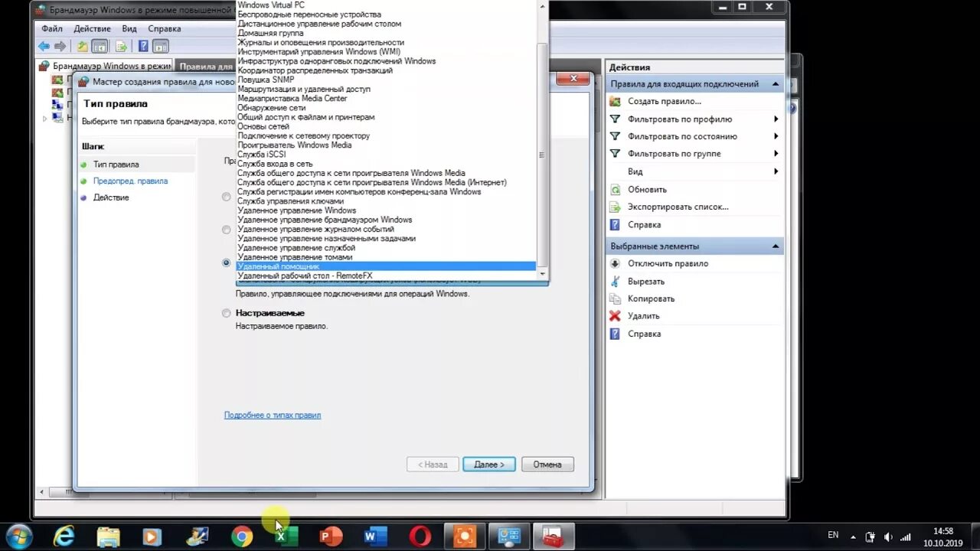Viewport: 980px width, 551px height.
Task: Click the Фильтровать по профилю funnel icon
Action: [615, 119]
